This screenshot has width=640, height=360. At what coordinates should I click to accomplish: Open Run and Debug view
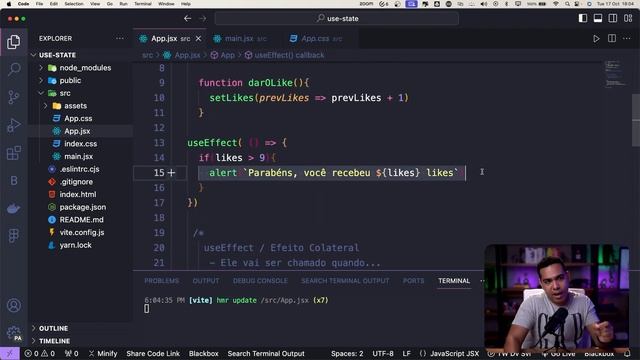(x=13, y=125)
